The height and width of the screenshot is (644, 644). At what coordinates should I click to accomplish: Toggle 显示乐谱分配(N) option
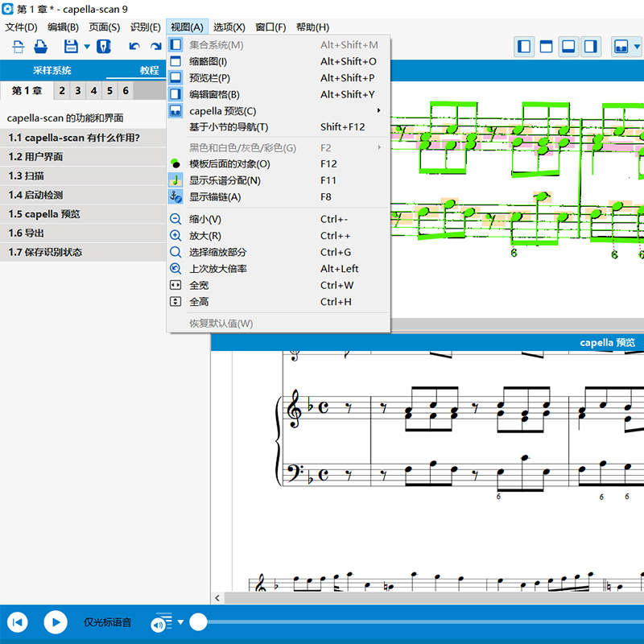pos(278,180)
